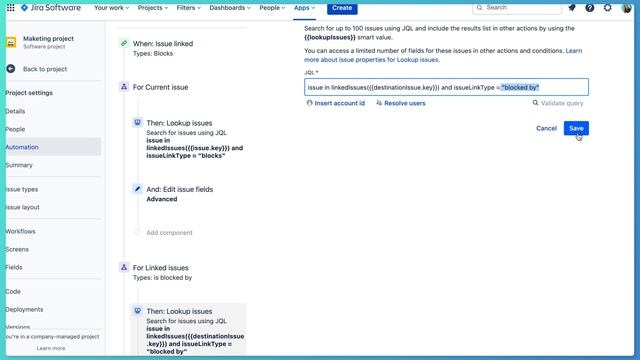
Task: Click the For Current issue branch icon
Action: coord(124,87)
